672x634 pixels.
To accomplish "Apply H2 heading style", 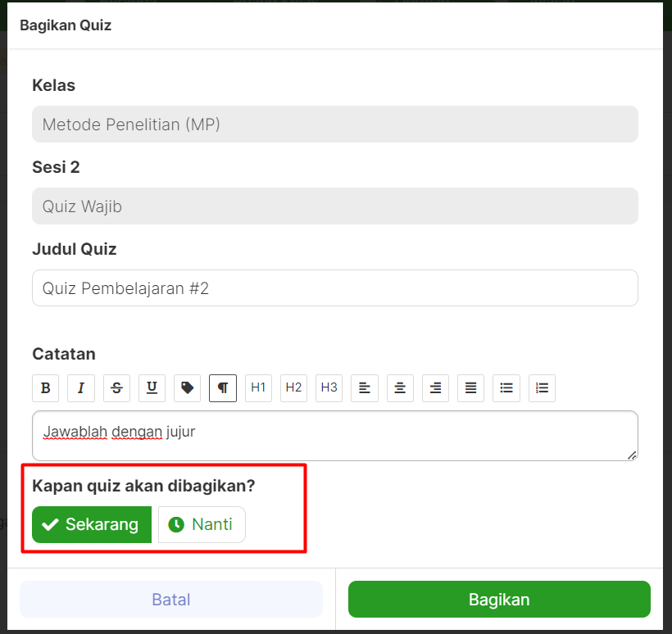I will click(293, 388).
